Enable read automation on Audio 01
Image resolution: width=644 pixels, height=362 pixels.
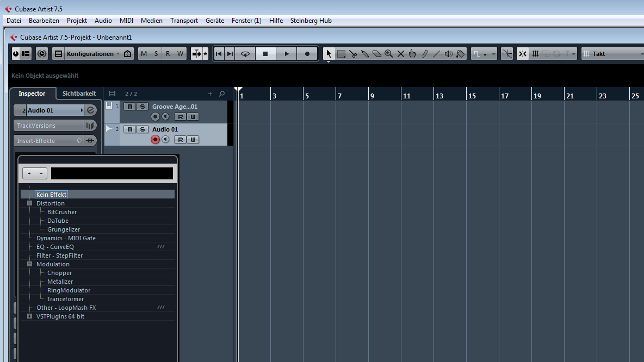point(180,140)
